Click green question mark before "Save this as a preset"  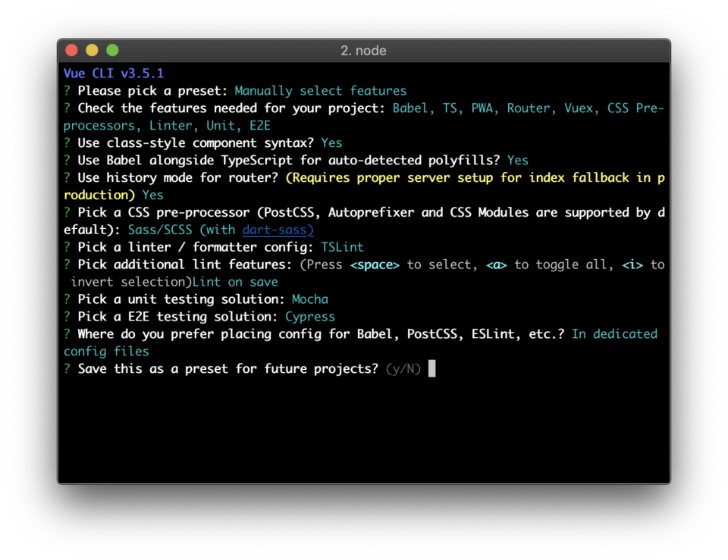tap(67, 369)
